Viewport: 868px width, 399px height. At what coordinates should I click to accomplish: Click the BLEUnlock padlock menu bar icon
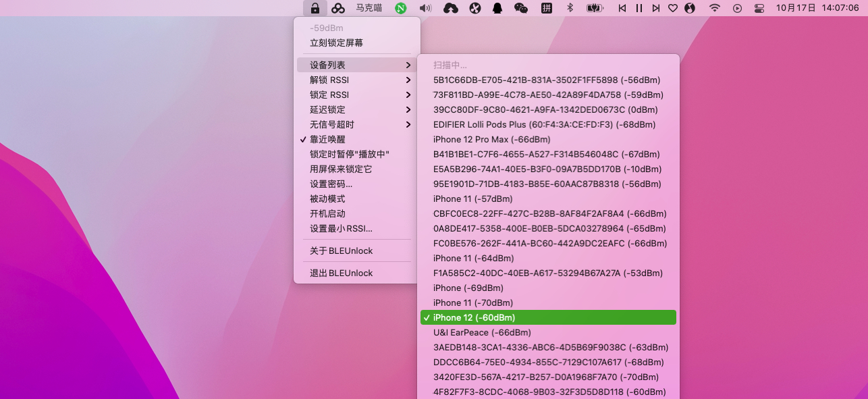tap(315, 8)
